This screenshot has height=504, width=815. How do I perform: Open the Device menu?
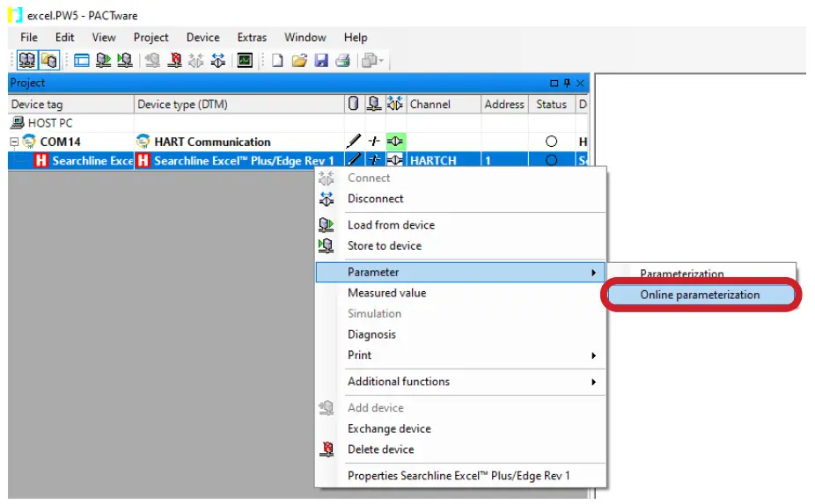(x=202, y=38)
